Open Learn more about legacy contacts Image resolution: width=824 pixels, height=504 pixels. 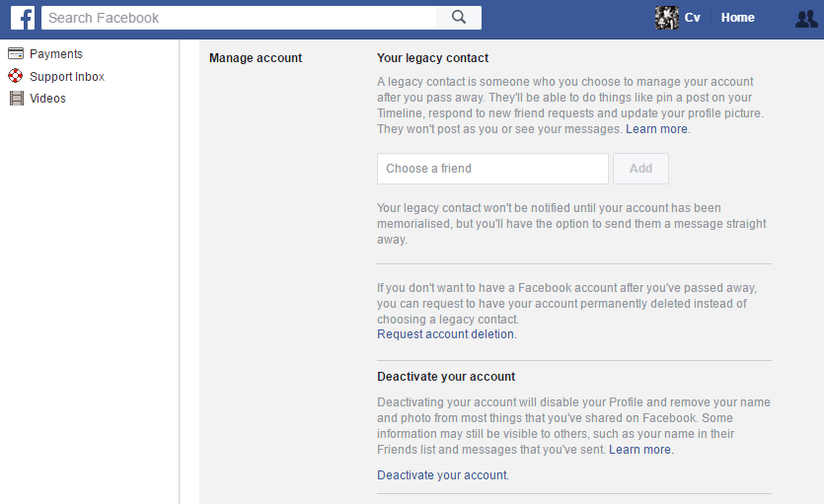657,129
